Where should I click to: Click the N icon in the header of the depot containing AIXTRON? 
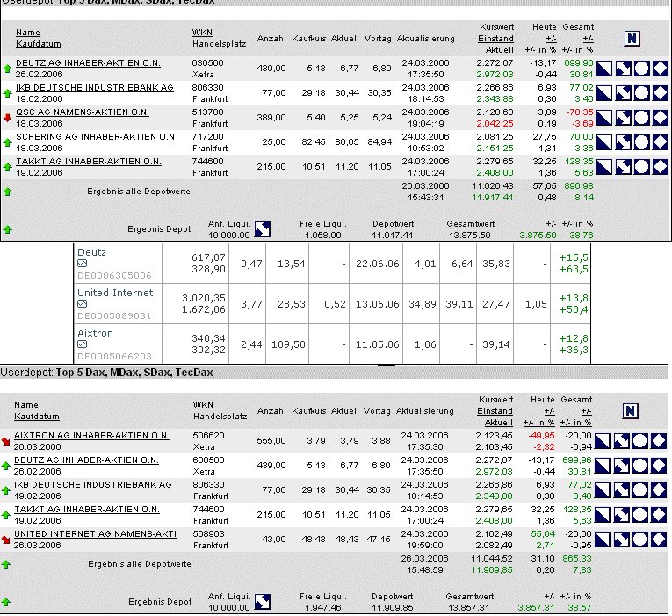click(x=630, y=411)
